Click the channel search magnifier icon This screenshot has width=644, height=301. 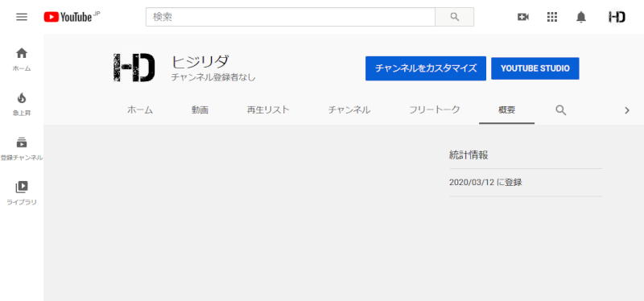click(561, 109)
